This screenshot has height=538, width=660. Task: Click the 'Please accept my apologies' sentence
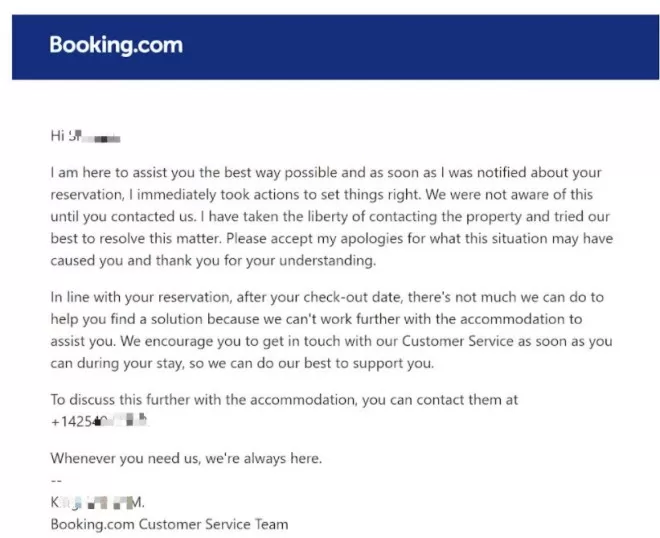point(419,239)
